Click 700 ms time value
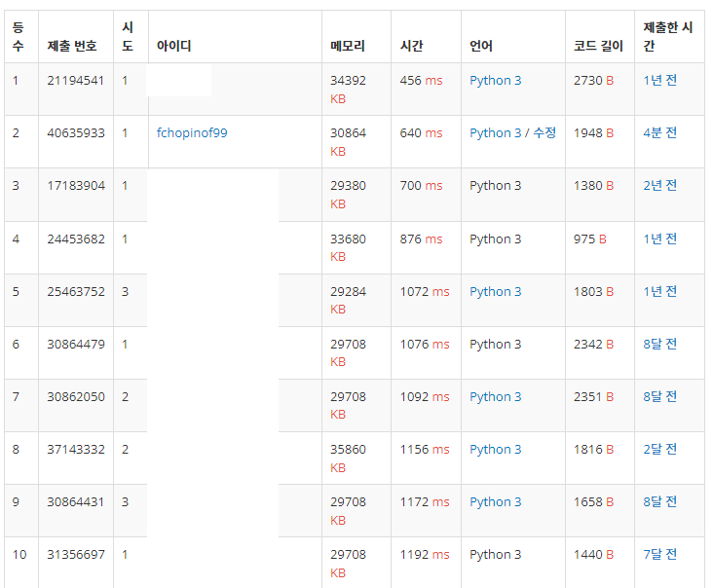Viewport: 713px width, 588px height. [421, 185]
